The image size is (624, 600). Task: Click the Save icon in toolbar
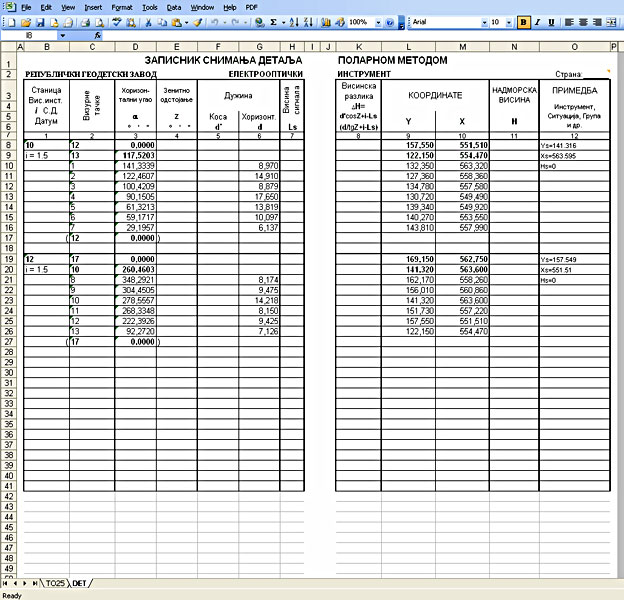coord(38,21)
